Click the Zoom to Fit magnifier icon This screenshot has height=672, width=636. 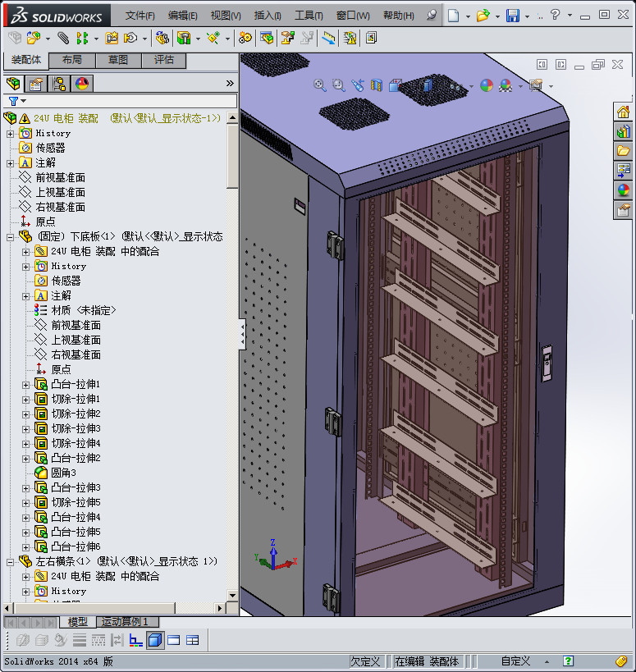coord(320,85)
